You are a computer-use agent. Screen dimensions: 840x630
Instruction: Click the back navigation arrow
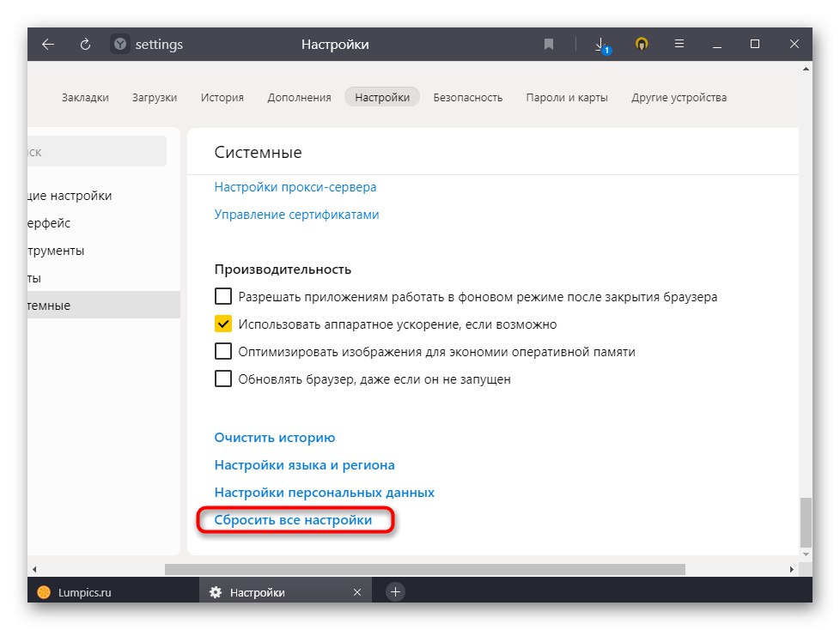(x=48, y=44)
